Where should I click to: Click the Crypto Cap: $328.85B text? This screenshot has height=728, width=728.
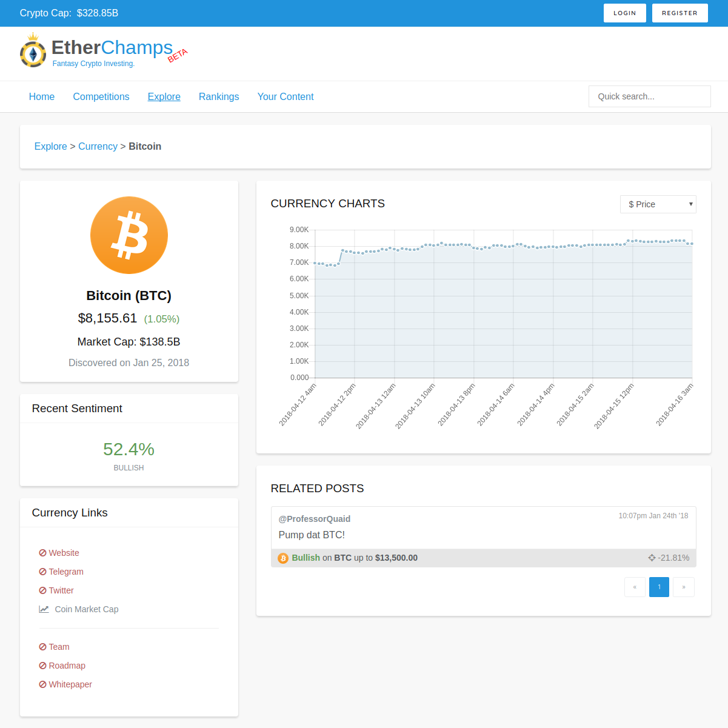pyautogui.click(x=69, y=13)
